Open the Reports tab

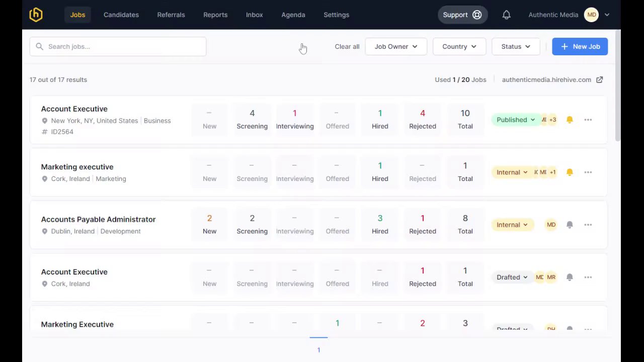point(215,15)
